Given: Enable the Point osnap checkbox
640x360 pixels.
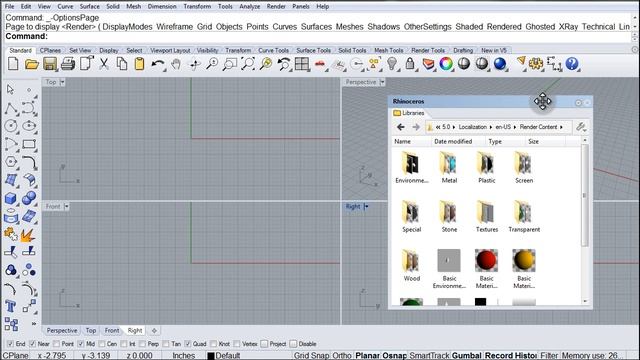Looking at the screenshot, I should tap(56, 344).
